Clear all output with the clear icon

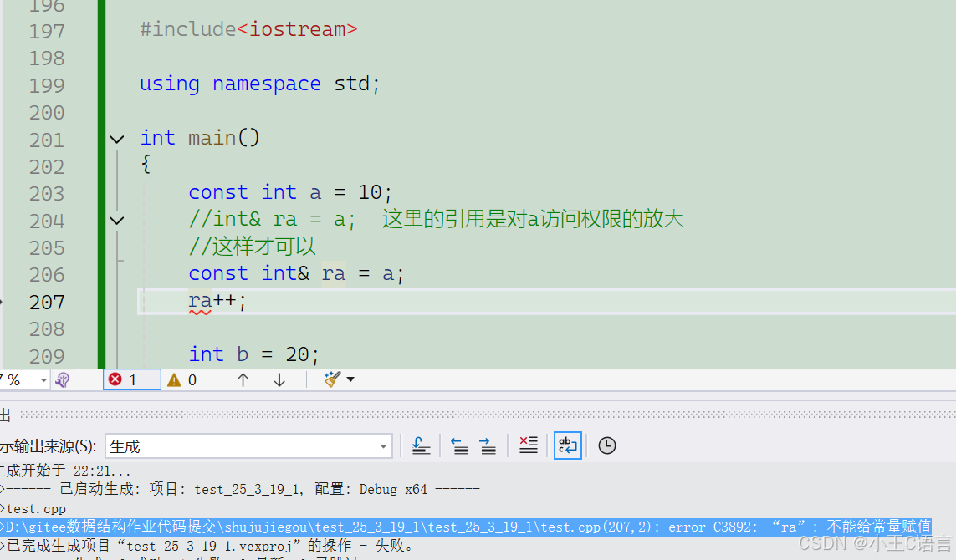tap(528, 445)
